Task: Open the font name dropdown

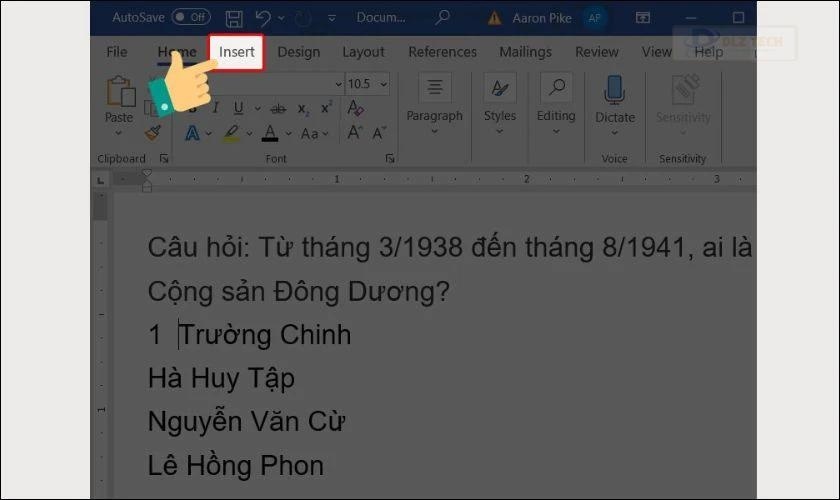Action: click(x=338, y=84)
